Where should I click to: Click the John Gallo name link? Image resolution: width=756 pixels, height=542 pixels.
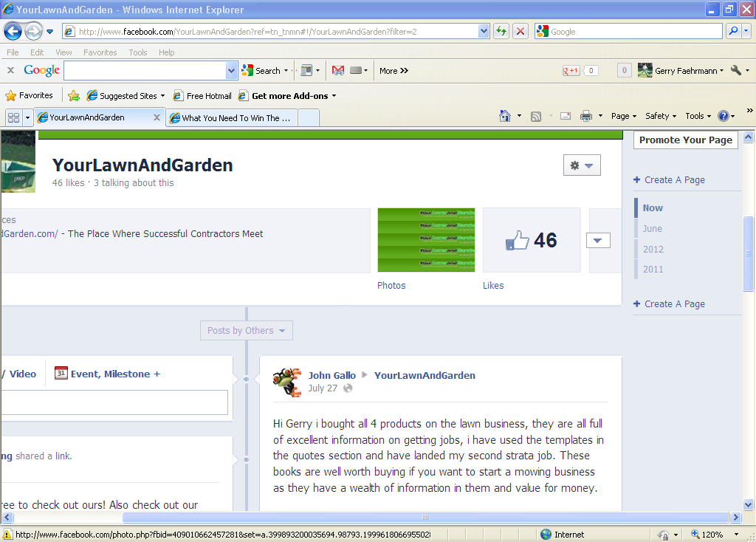pyautogui.click(x=331, y=375)
